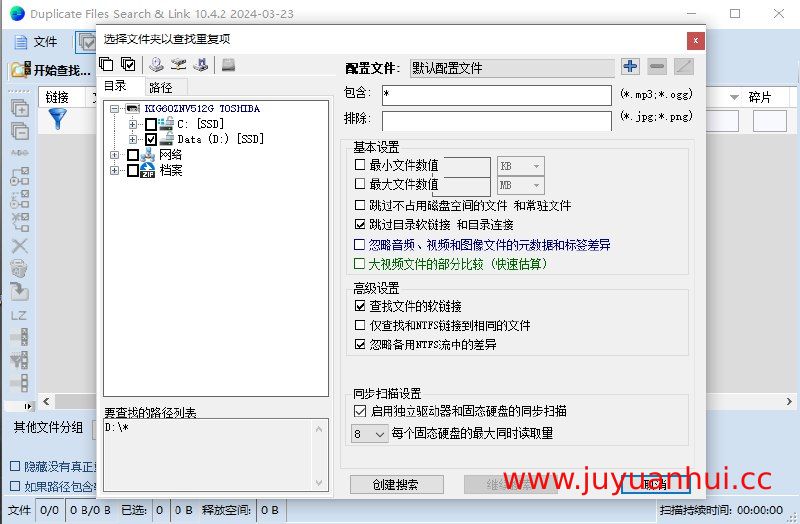The image size is (800, 524).
Task: Enable 大视频文件的部分比较 checkbox
Action: [359, 263]
